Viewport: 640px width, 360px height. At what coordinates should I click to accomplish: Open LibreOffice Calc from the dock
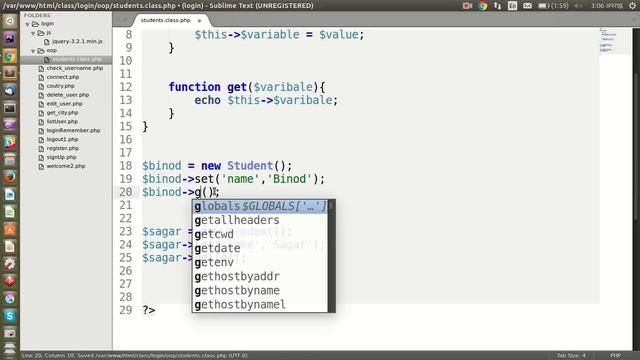click(9, 212)
